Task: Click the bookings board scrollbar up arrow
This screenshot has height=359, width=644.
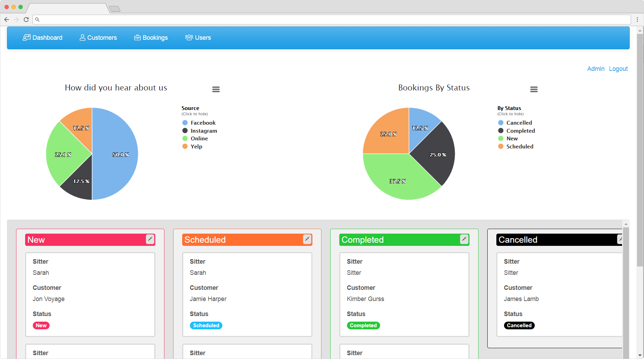Action: coord(626,224)
